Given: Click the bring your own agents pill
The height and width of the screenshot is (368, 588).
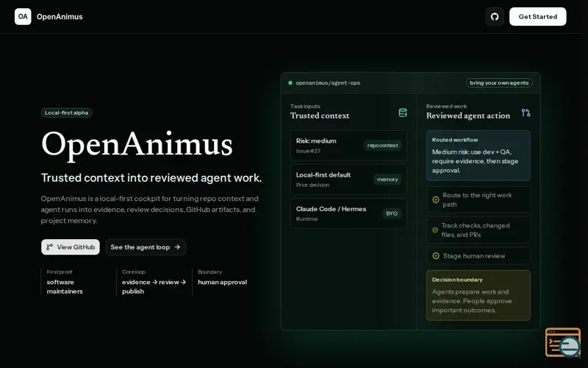Looking at the screenshot, I should click(499, 82).
